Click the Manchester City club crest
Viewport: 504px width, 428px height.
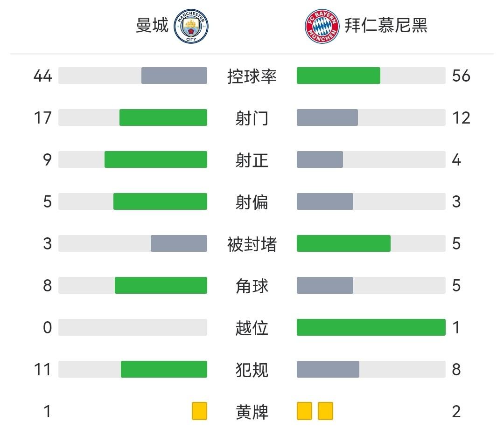tap(191, 26)
